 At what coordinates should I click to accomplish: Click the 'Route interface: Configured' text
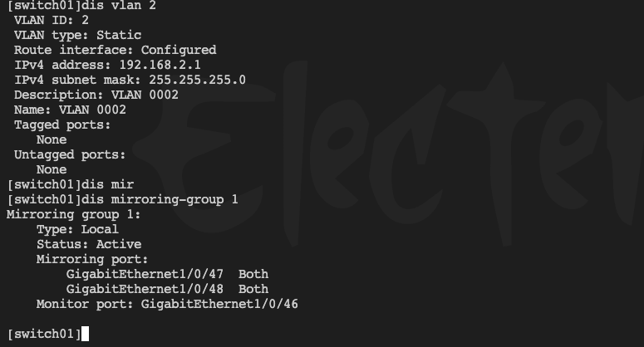pyautogui.click(x=115, y=50)
